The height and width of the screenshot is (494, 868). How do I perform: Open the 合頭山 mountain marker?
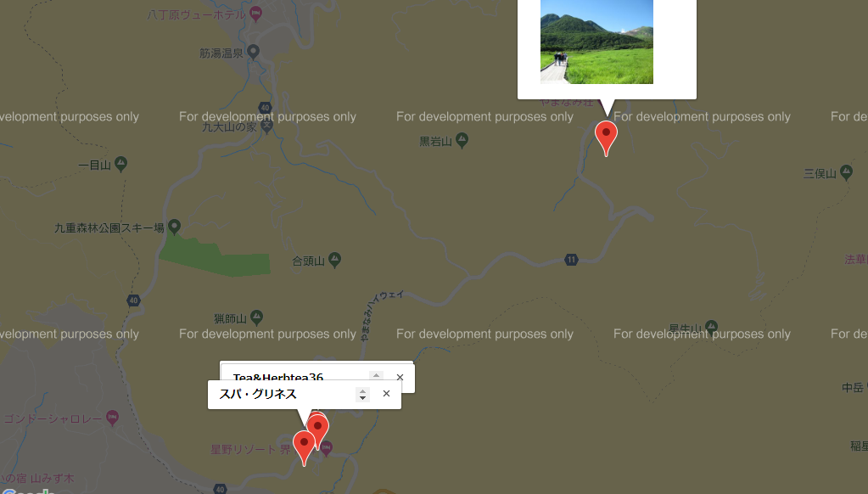[x=335, y=260]
